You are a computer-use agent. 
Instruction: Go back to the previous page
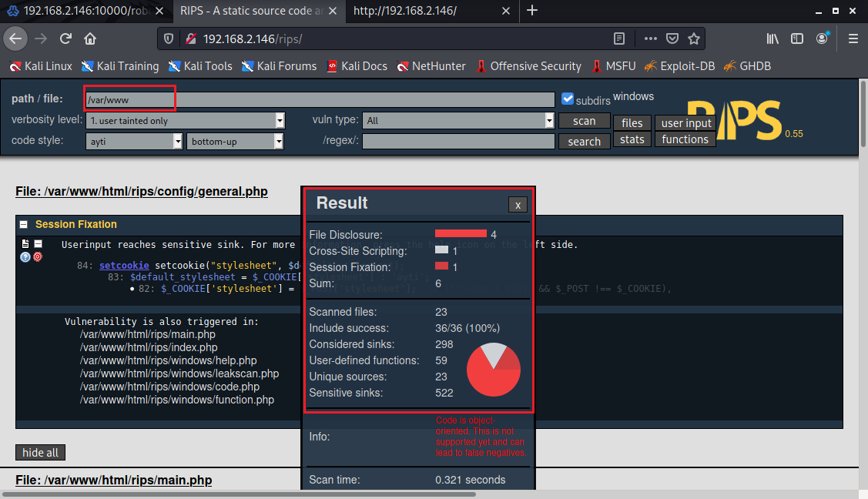click(x=15, y=39)
